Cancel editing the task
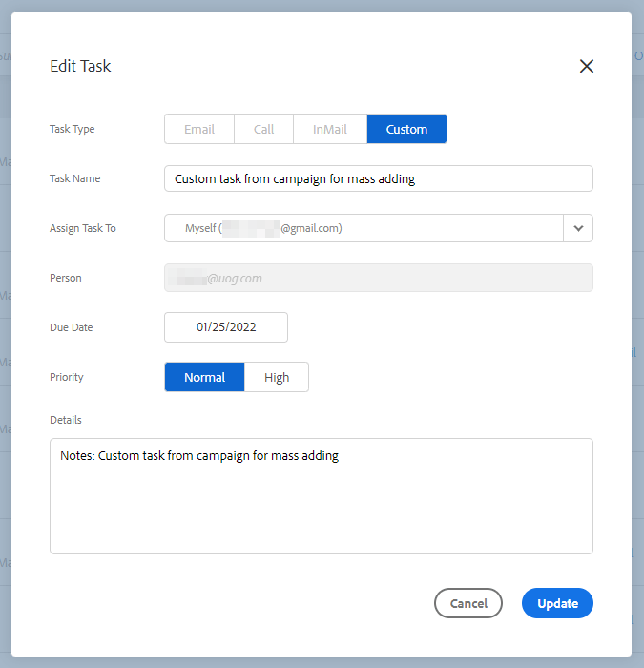Image resolution: width=644 pixels, height=668 pixels. click(x=468, y=603)
